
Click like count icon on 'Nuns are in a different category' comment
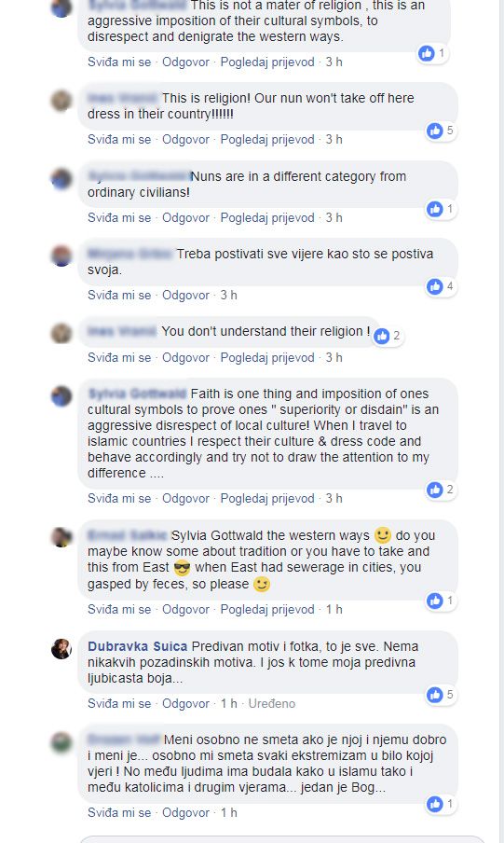click(441, 209)
